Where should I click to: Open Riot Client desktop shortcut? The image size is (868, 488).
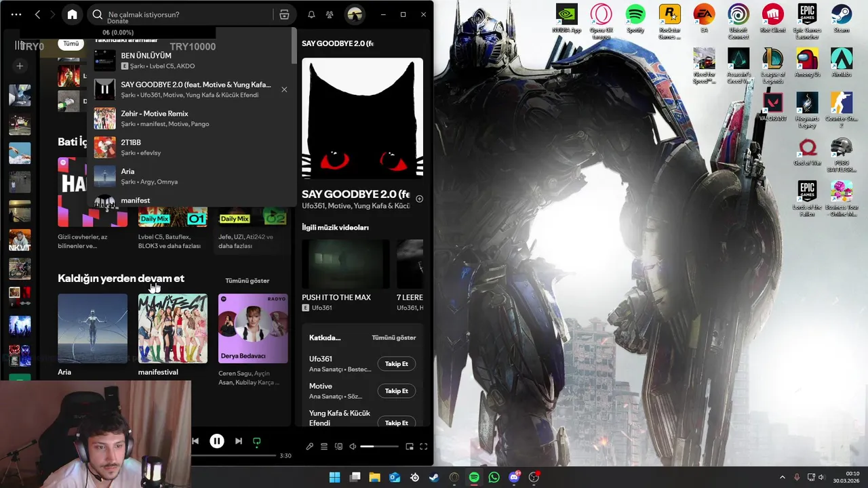click(772, 19)
